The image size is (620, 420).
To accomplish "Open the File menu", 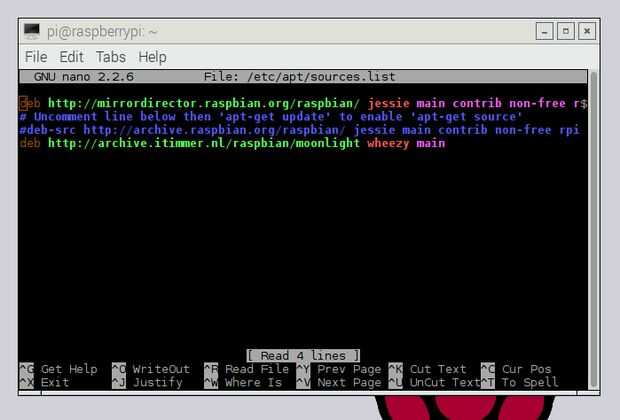I will tap(36, 57).
